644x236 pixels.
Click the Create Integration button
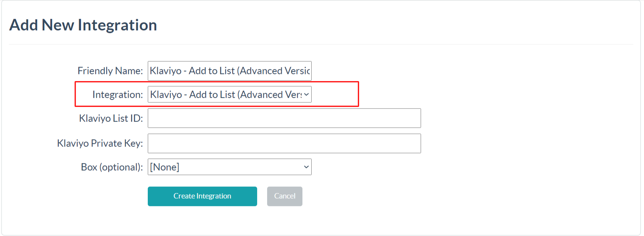point(202,196)
